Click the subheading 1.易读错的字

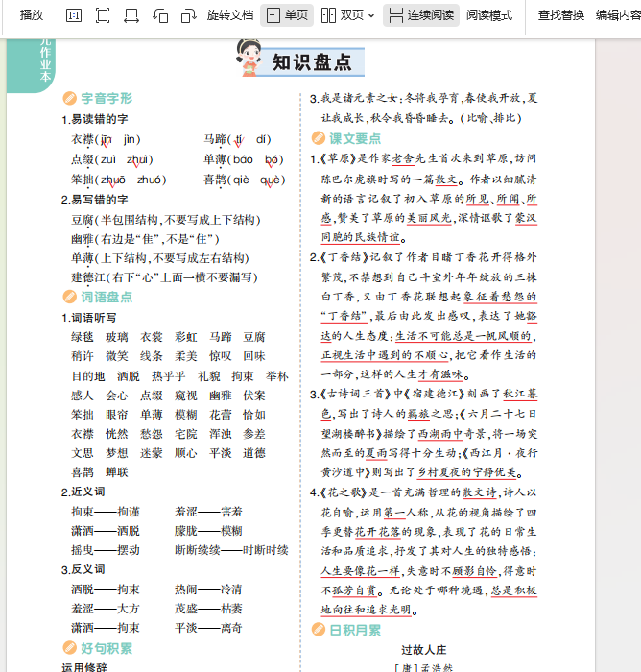coord(95,119)
